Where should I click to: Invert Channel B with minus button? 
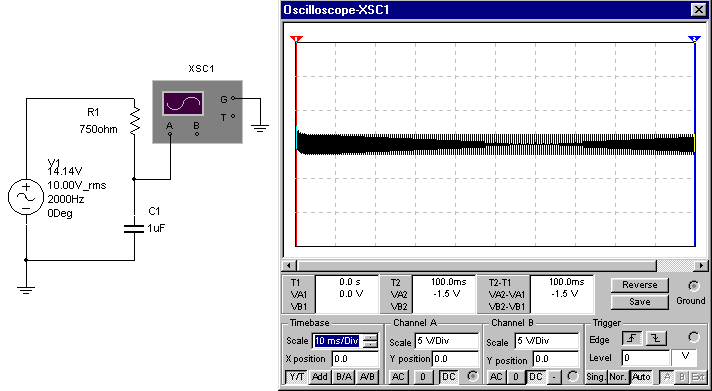point(554,376)
